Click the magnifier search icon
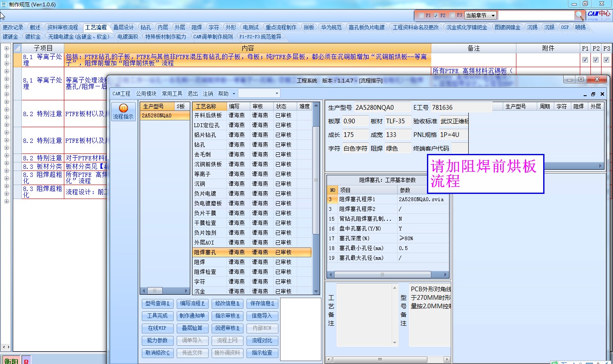 580,15
